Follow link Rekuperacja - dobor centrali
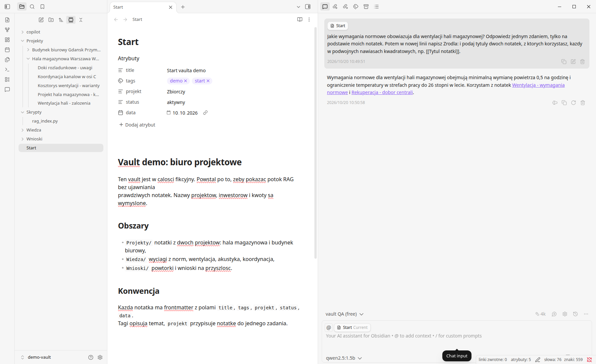596x364 pixels. coord(382,92)
